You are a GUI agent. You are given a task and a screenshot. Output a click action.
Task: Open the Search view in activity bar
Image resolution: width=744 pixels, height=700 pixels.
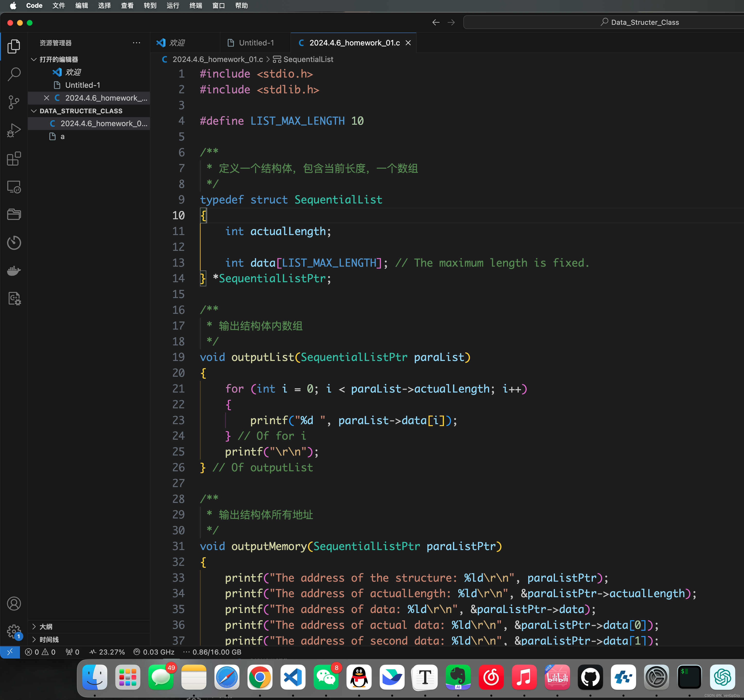14,74
